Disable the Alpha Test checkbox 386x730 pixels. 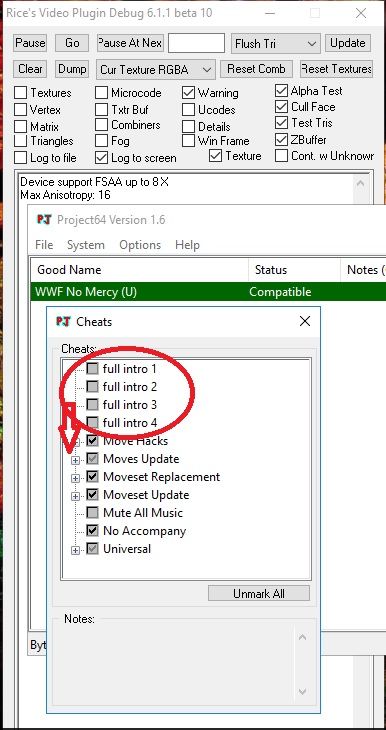click(x=281, y=91)
